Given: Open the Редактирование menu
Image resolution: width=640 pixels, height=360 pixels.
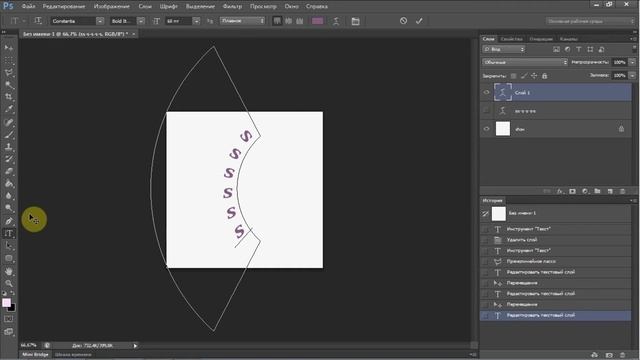Looking at the screenshot, I should [64, 6].
